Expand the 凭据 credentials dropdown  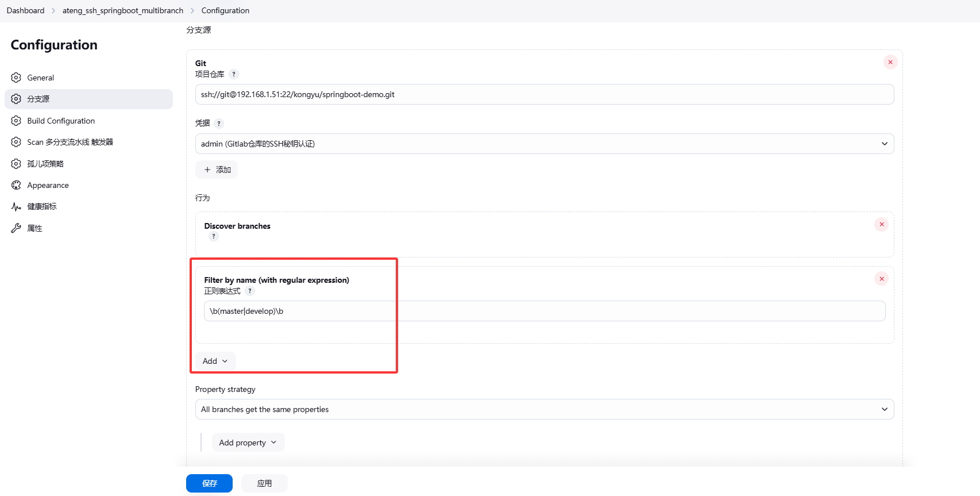click(x=544, y=144)
